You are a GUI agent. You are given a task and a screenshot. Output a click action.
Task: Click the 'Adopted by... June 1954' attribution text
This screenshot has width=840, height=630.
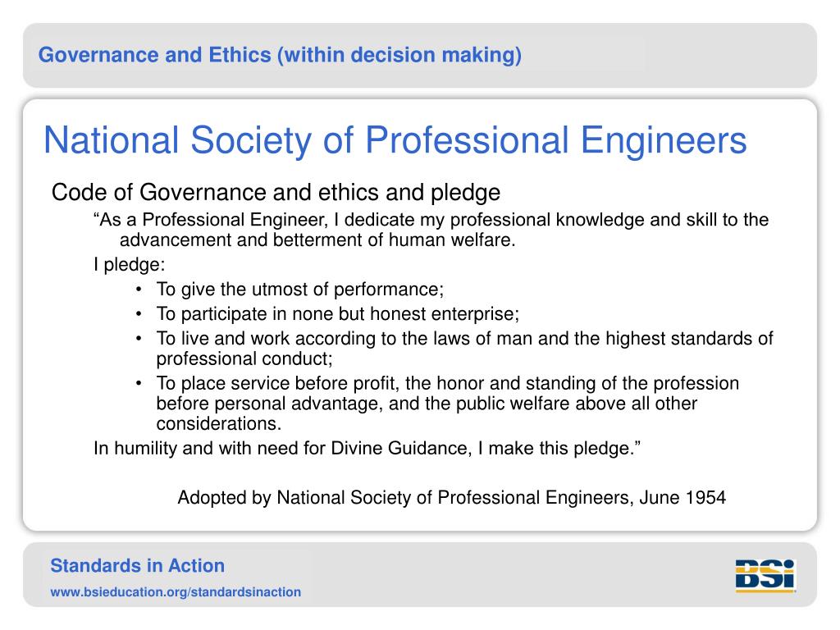coord(452,498)
